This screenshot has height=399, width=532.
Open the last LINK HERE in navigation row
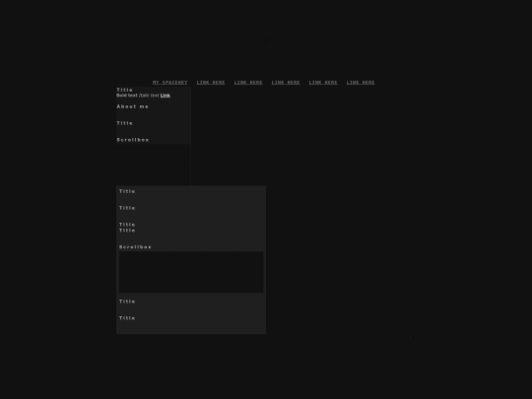(361, 83)
